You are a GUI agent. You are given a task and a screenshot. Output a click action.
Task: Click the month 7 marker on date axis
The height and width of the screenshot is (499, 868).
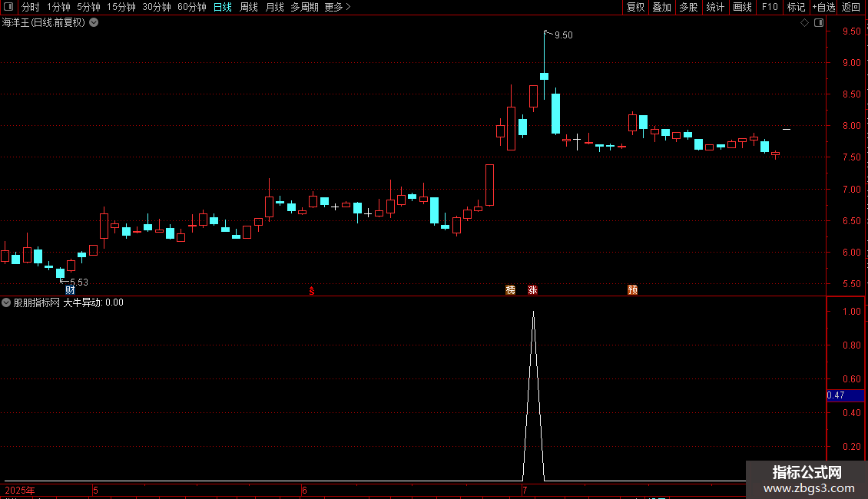point(524,490)
